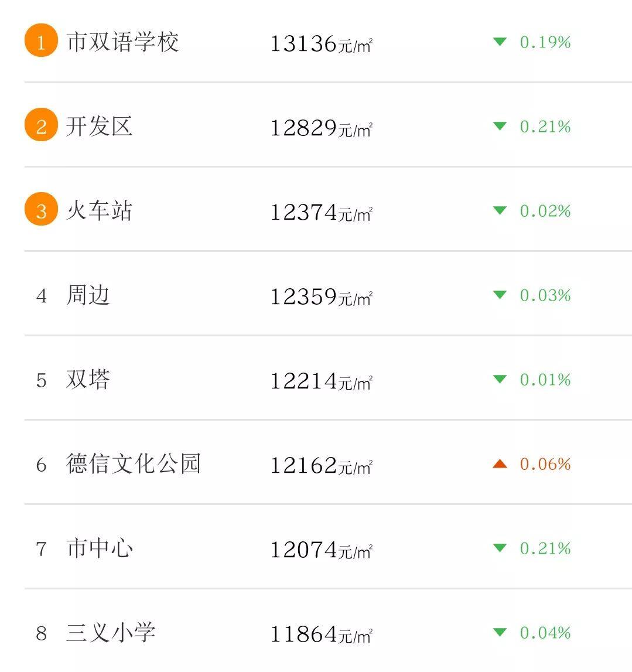Select the 市中心 area name
The image size is (632, 672).
pyautogui.click(x=100, y=548)
